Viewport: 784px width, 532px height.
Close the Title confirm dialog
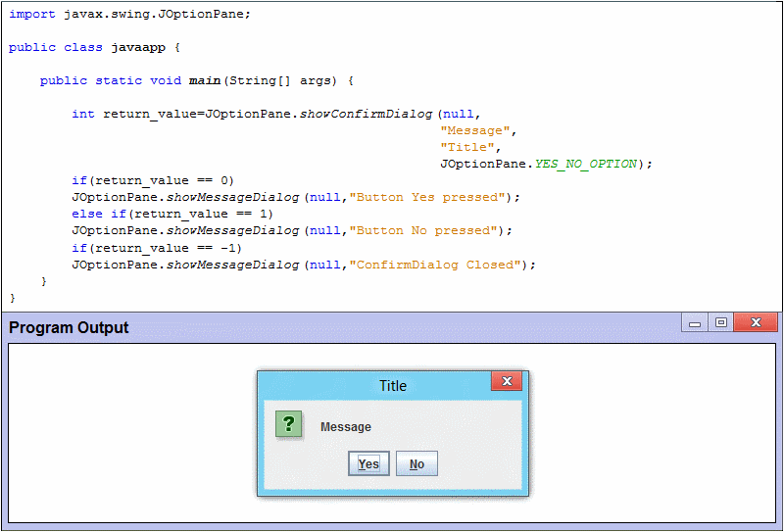pyautogui.click(x=507, y=381)
